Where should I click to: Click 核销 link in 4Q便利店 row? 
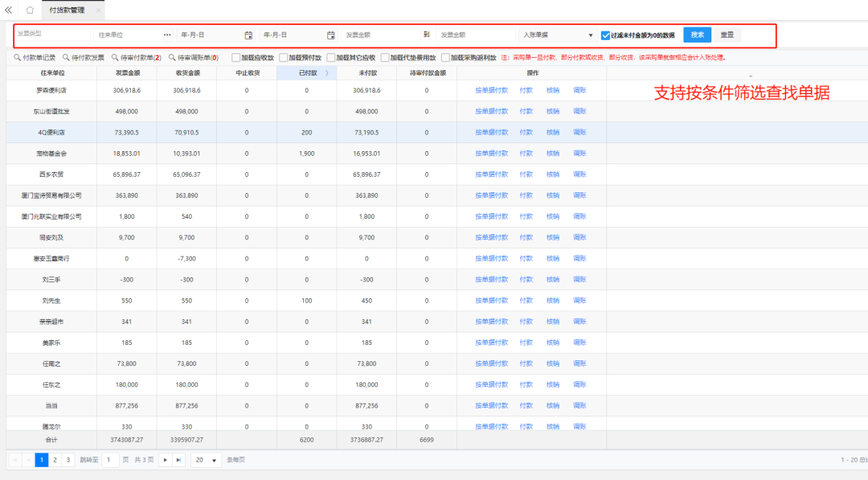pyautogui.click(x=552, y=132)
